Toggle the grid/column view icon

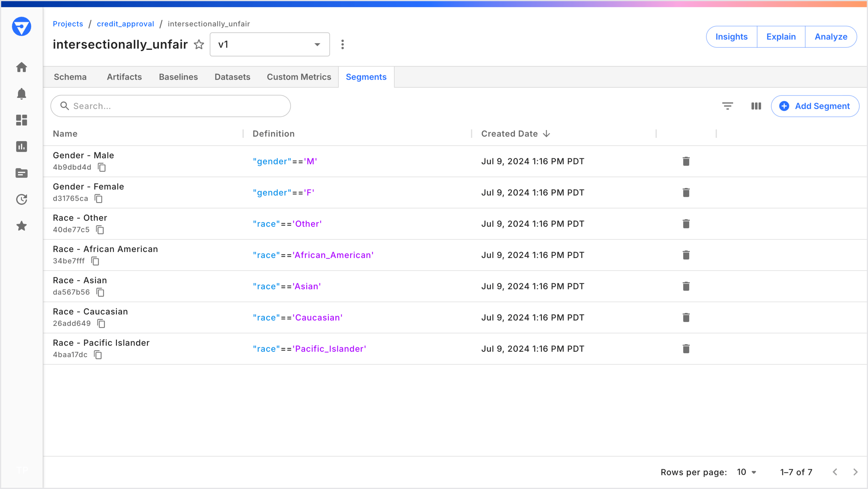(x=755, y=106)
